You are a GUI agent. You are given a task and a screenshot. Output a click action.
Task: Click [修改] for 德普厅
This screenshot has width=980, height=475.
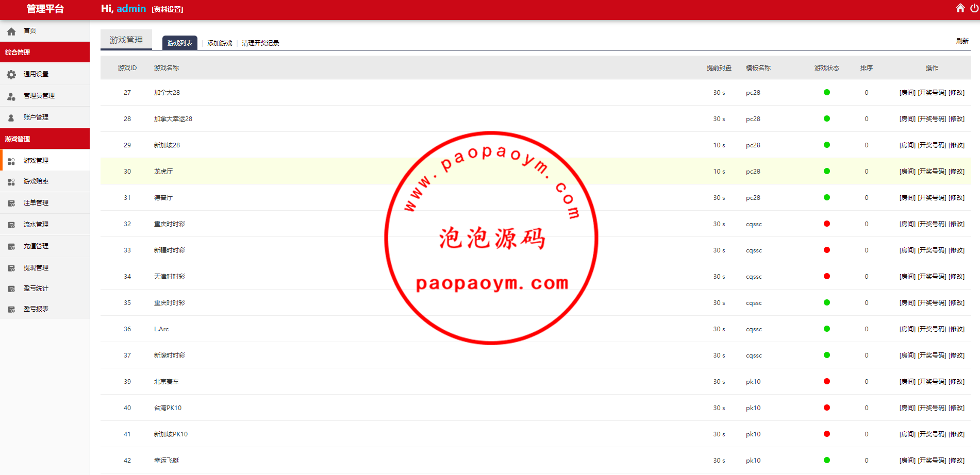pyautogui.click(x=956, y=198)
